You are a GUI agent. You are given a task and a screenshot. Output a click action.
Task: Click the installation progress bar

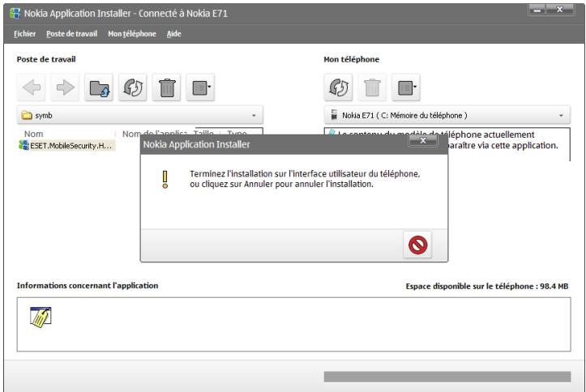447,377
